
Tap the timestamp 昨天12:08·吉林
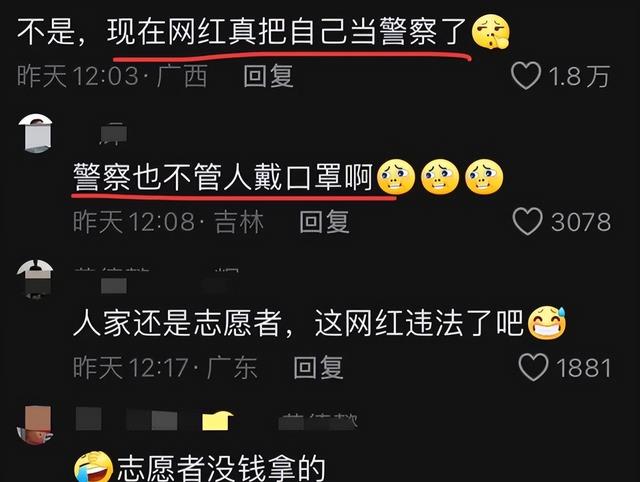pyautogui.click(x=168, y=222)
